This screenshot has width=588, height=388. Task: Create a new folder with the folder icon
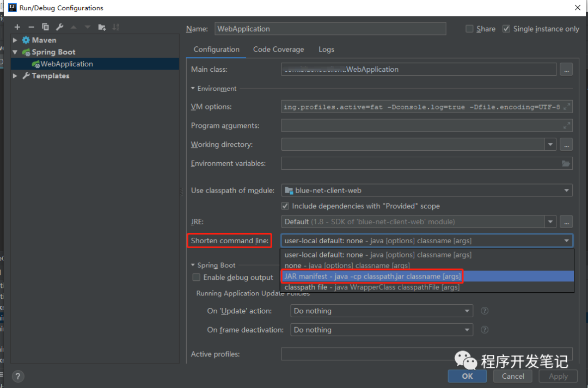(101, 27)
